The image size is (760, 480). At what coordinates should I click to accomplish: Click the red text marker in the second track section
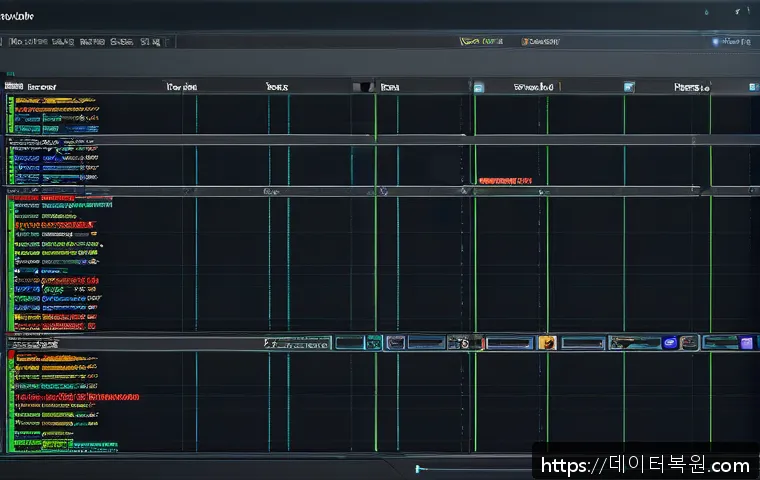tap(505, 181)
